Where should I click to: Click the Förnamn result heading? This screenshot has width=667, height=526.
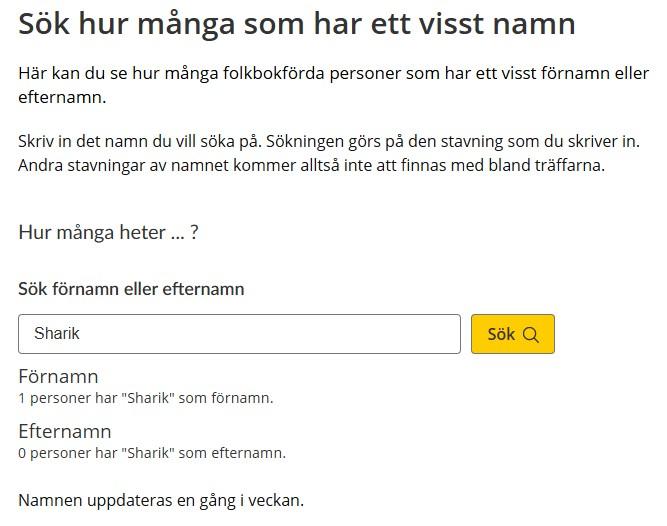coord(58,376)
